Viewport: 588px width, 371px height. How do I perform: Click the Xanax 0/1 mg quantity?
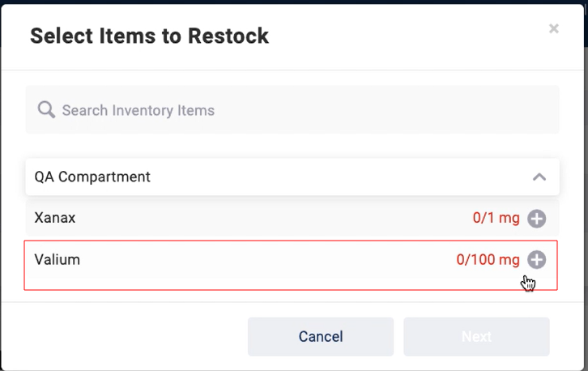click(496, 218)
